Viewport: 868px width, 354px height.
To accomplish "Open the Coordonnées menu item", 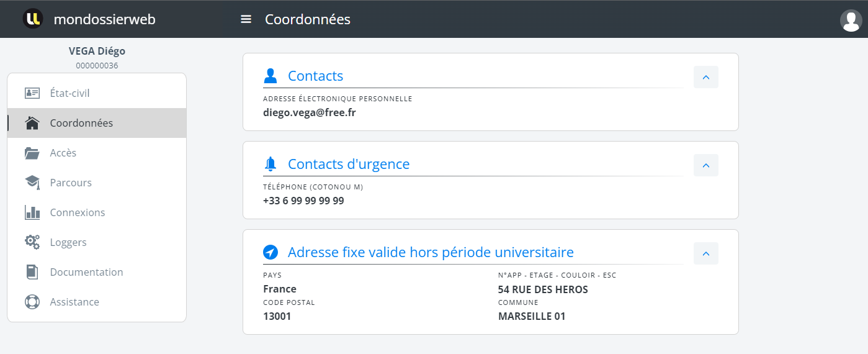I will tap(81, 123).
